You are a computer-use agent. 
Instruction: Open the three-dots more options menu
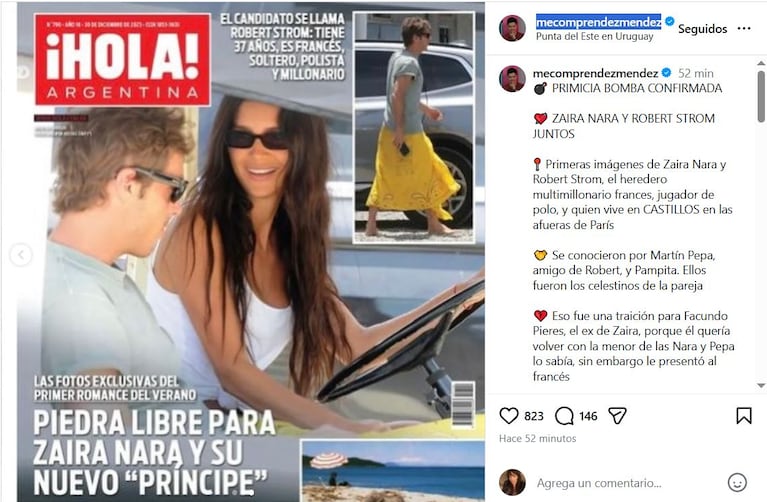(x=744, y=28)
